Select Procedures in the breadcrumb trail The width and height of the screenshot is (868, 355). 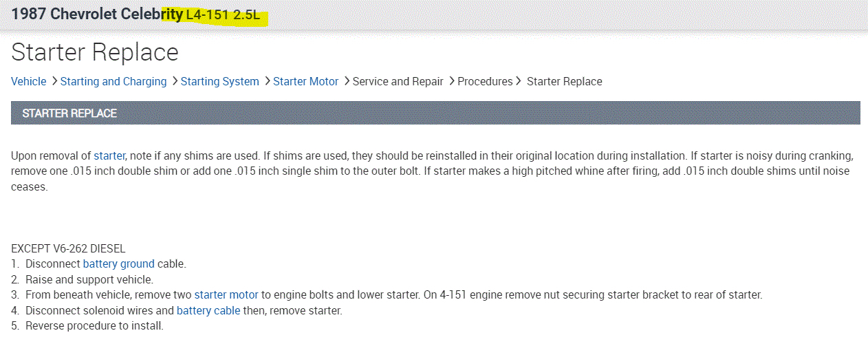[x=485, y=81]
